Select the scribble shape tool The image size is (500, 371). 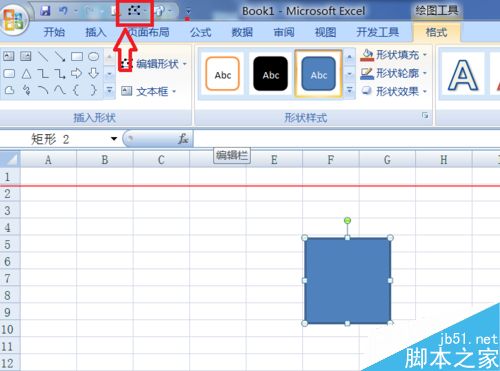(26, 90)
